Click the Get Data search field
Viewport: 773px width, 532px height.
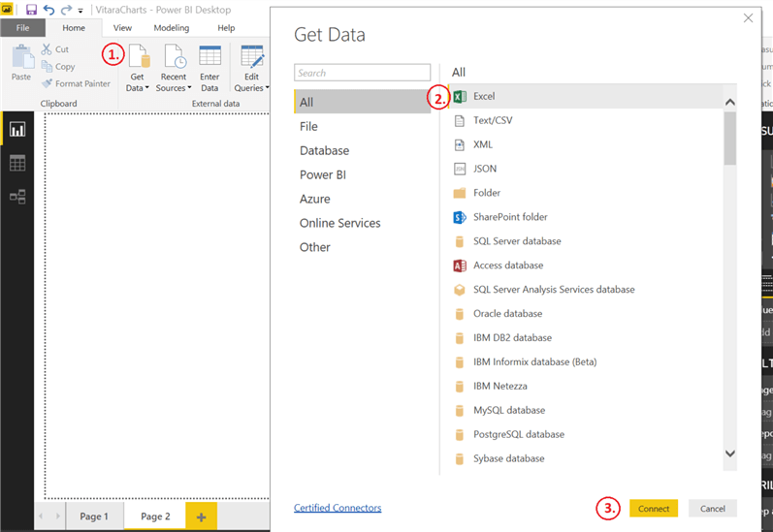[x=363, y=73]
